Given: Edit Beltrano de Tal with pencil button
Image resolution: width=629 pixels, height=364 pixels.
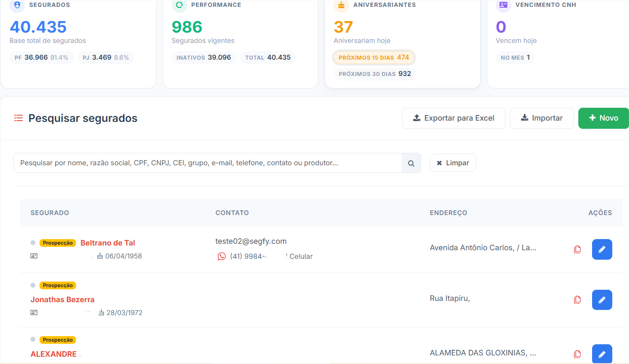Looking at the screenshot, I should tap(602, 249).
